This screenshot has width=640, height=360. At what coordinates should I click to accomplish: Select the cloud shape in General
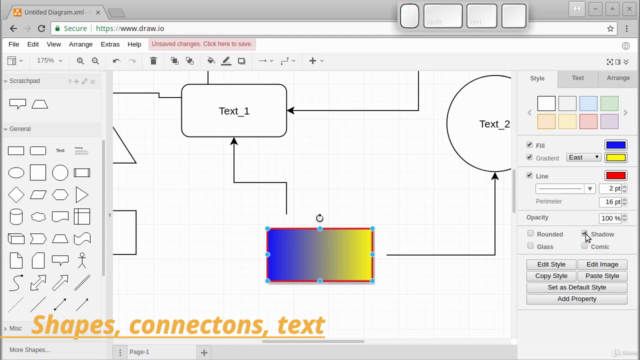38,217
